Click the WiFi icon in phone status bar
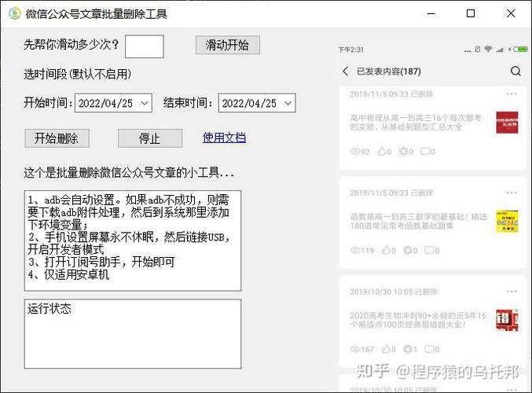532x393 pixels. (x=488, y=49)
